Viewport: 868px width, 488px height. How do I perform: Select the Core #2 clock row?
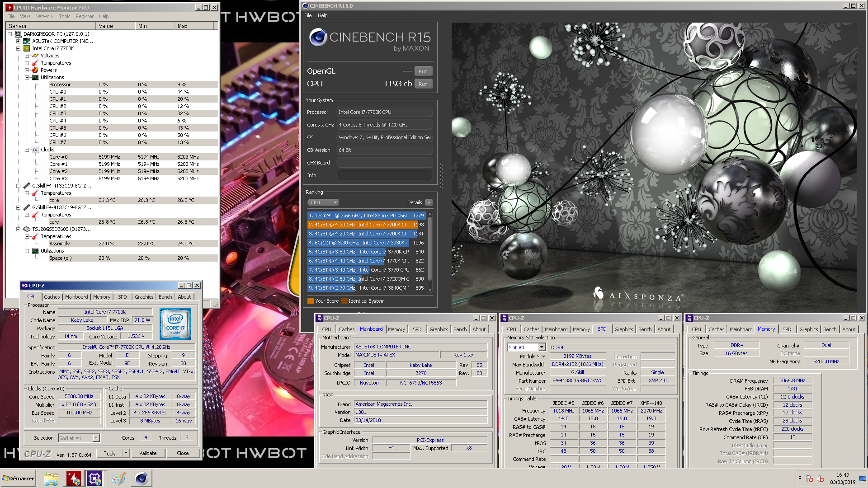133,171
